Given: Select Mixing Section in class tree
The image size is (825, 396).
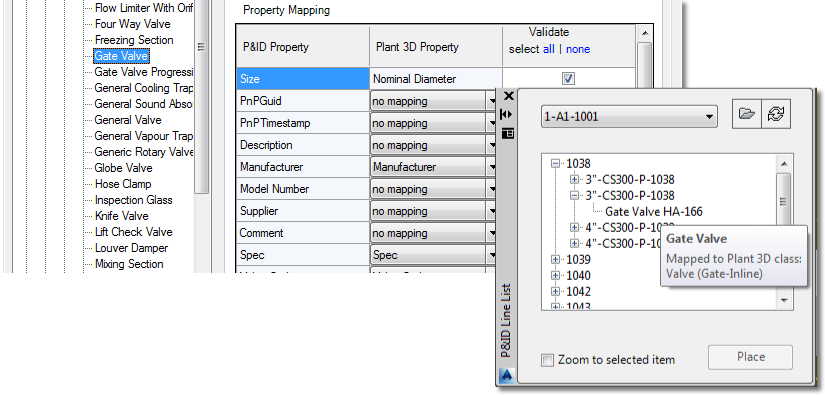Looking at the screenshot, I should pos(129,264).
